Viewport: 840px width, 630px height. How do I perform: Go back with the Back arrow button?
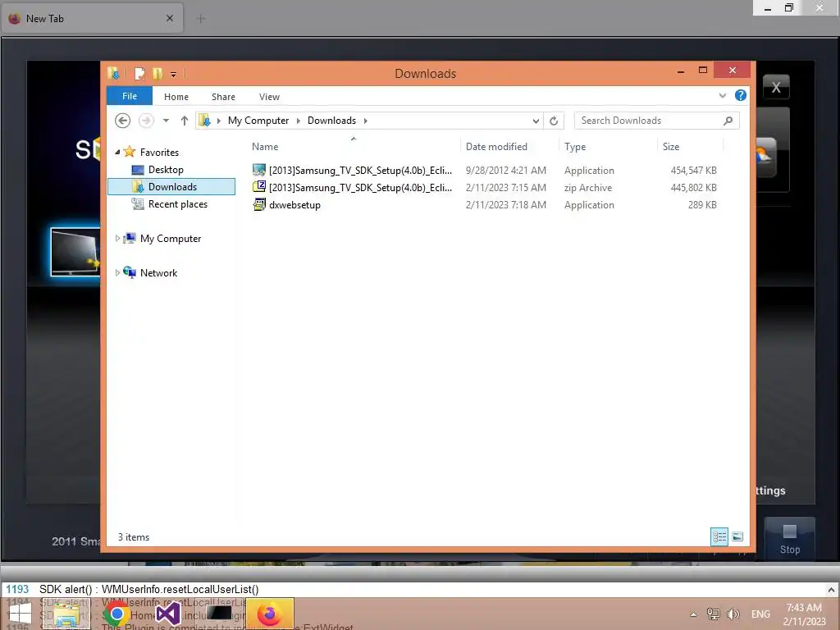pyautogui.click(x=123, y=121)
